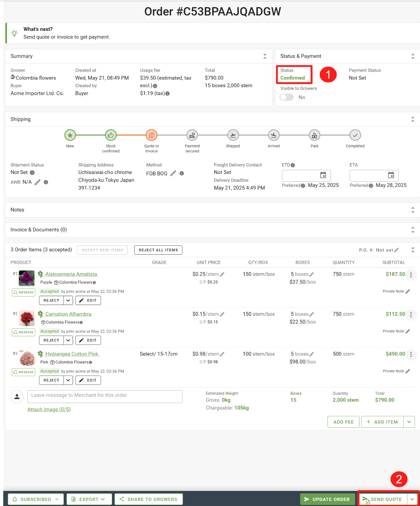Edit the P.O. number pencil icon

pos(396,250)
